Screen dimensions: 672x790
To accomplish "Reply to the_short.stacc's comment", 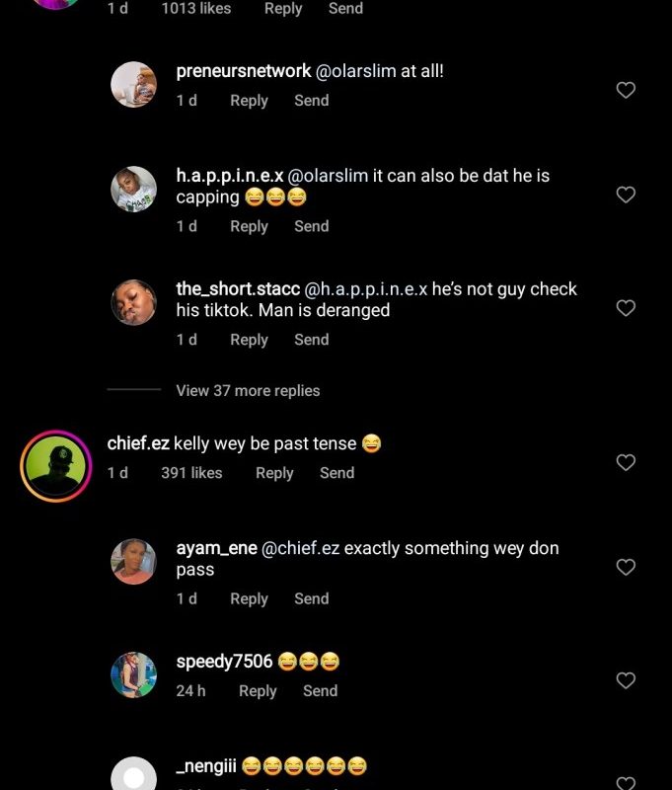I will tap(249, 340).
